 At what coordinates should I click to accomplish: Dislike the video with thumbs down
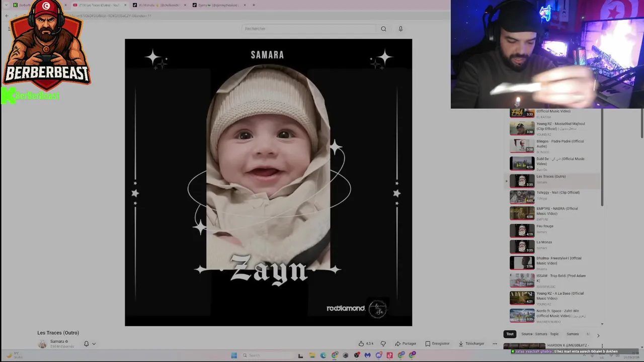coord(383,343)
